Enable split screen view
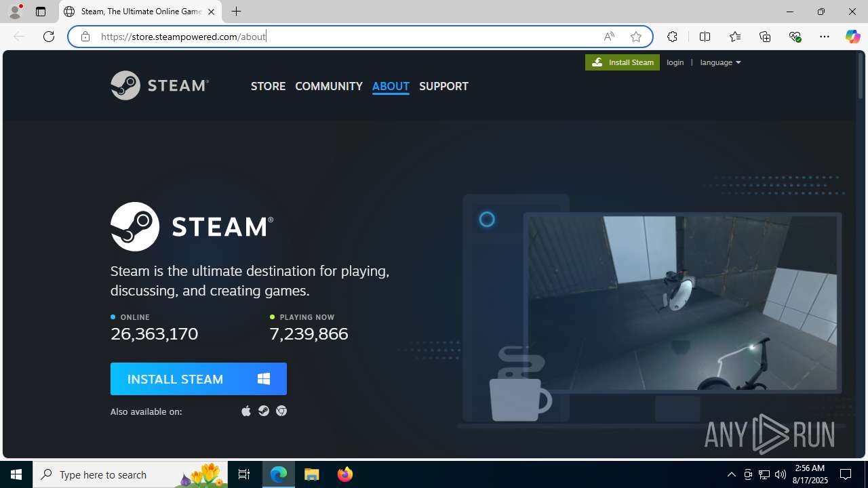 click(x=705, y=37)
